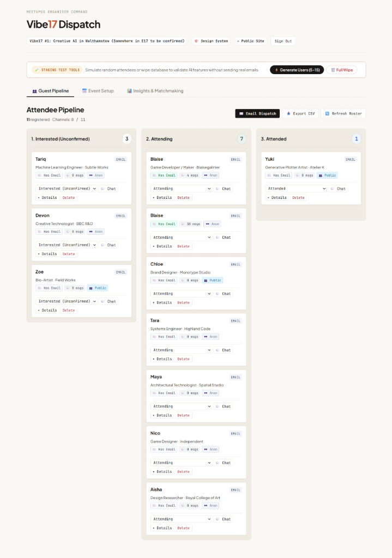Open Chat for Chloe
Viewport: 392px width, 558px height.
coord(223,294)
